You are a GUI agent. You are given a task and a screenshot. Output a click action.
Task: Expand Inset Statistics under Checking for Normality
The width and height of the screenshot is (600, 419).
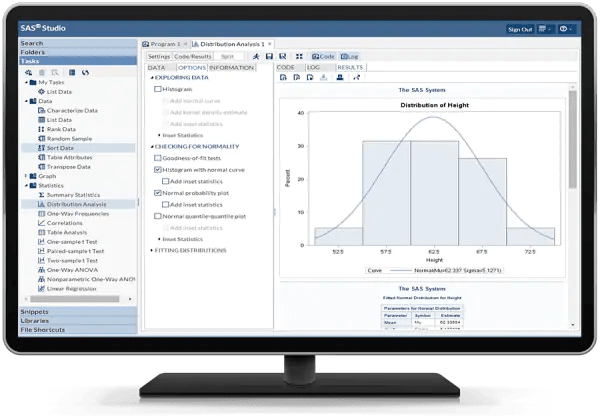click(x=159, y=239)
